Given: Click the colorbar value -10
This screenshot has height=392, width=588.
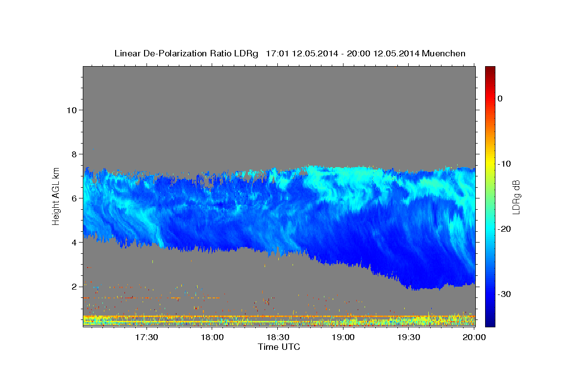Looking at the screenshot, I should tap(505, 164).
